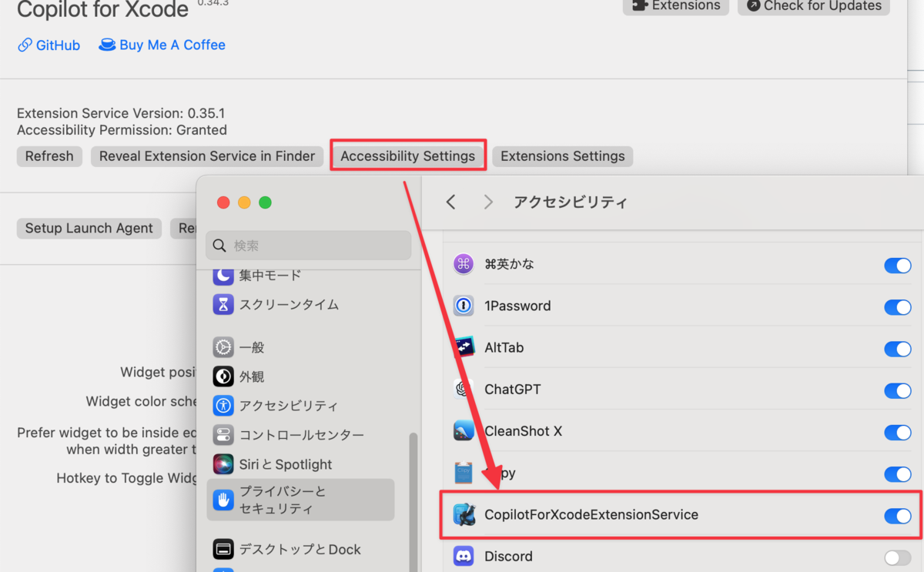
Task: Enable Discord accessibility switch
Action: point(898,557)
